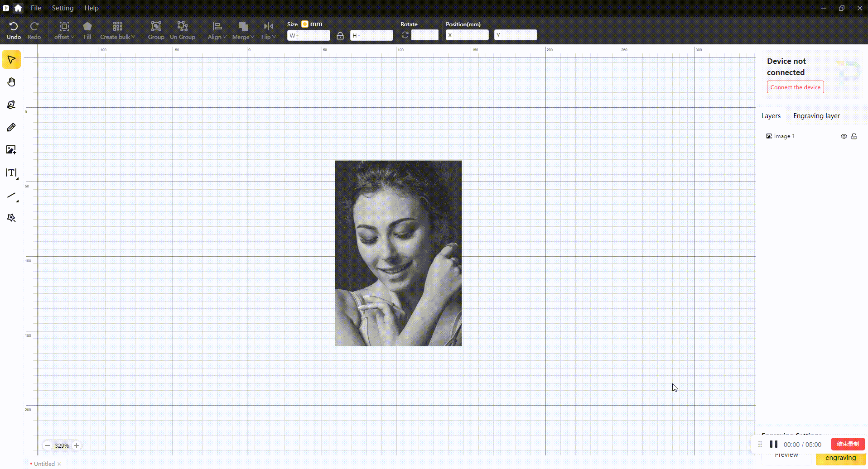Click the rotate icon beside Rotate field
The image size is (868, 469).
point(405,35)
